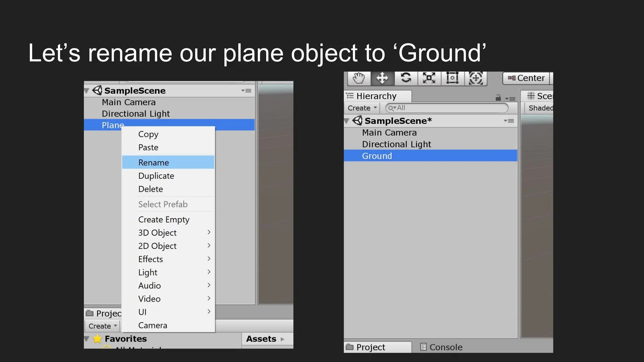Open Create dropdown in left Project panel
The height and width of the screenshot is (362, 644).
102,326
